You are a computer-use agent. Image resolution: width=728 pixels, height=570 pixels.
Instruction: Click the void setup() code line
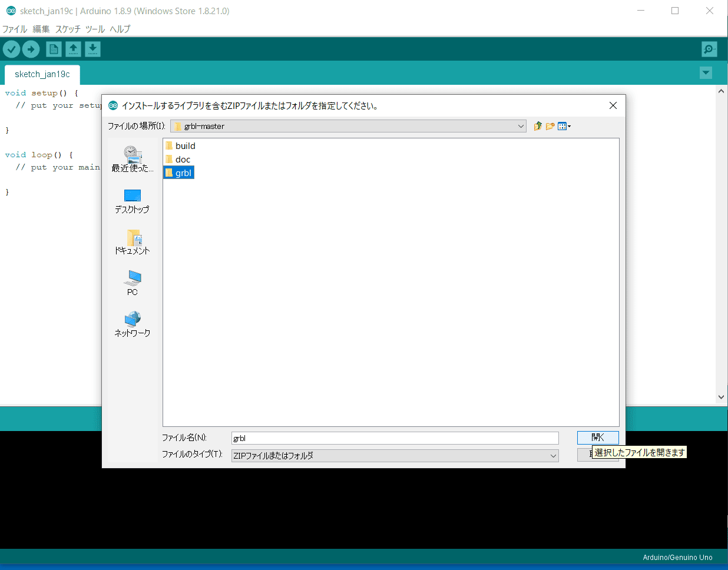(41, 93)
